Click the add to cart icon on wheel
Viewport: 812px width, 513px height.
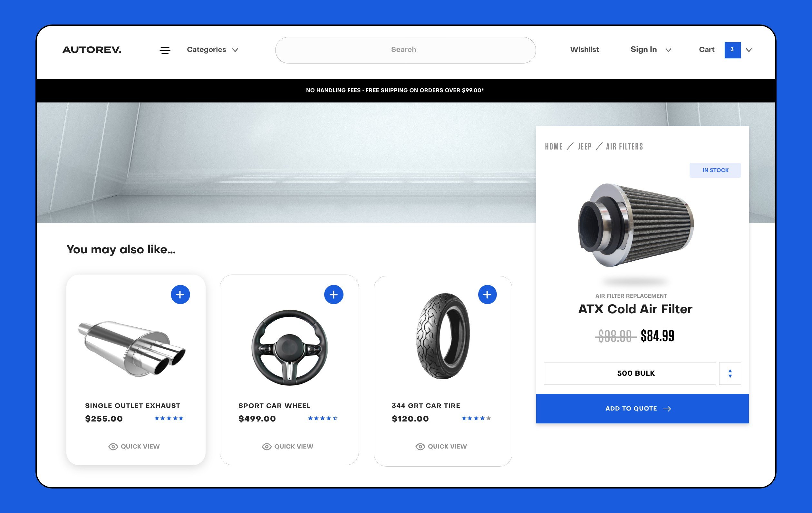(x=333, y=294)
